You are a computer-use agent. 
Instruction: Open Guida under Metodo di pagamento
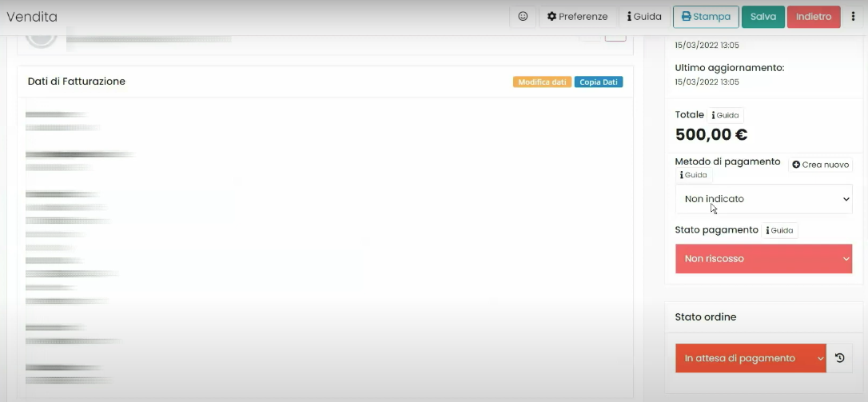click(694, 175)
